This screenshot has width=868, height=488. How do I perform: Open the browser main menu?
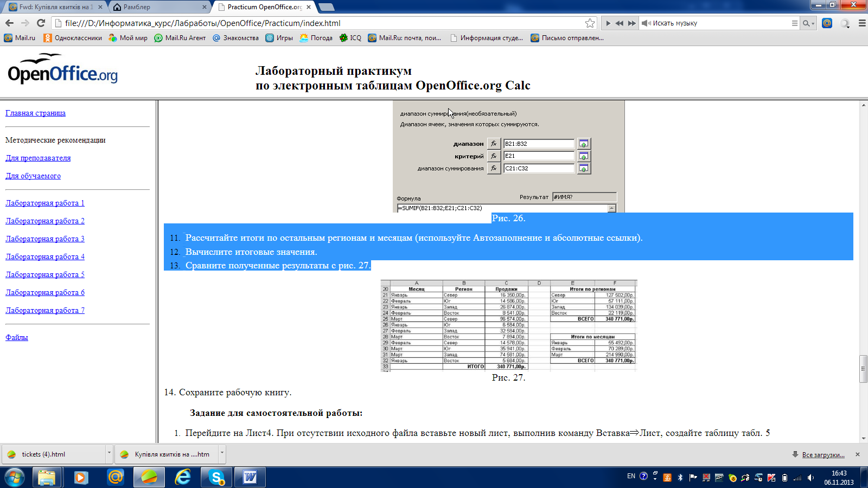[862, 23]
